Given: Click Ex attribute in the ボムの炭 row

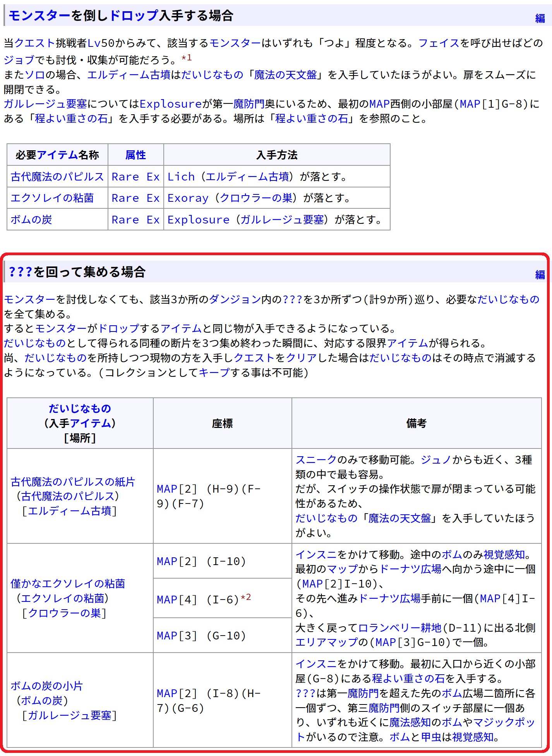Looking at the screenshot, I should pos(153,220).
